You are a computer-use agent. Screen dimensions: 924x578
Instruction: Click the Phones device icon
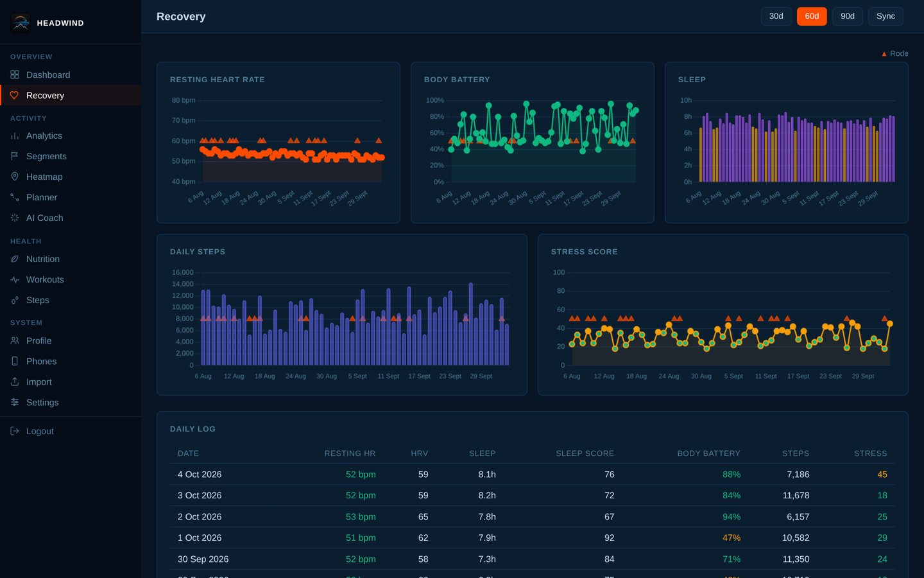click(15, 361)
